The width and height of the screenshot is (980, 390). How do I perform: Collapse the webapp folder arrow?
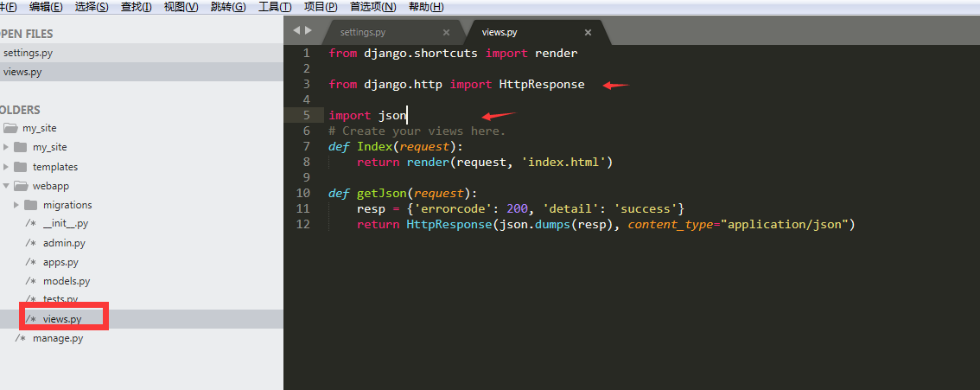tap(6, 186)
